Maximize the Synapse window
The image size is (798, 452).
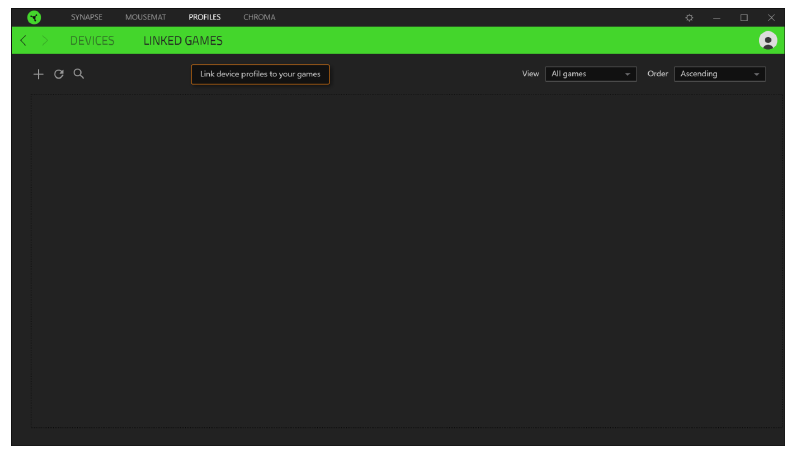pyautogui.click(x=744, y=17)
